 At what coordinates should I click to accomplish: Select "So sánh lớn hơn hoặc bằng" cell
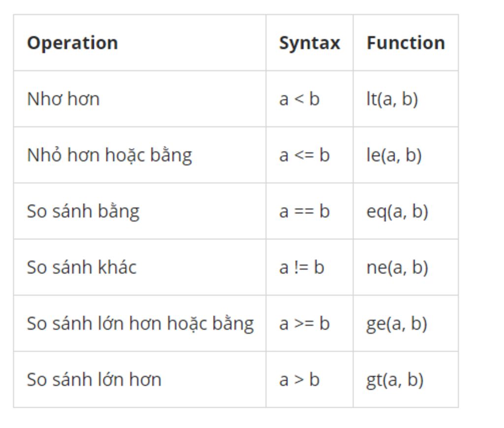point(140,324)
